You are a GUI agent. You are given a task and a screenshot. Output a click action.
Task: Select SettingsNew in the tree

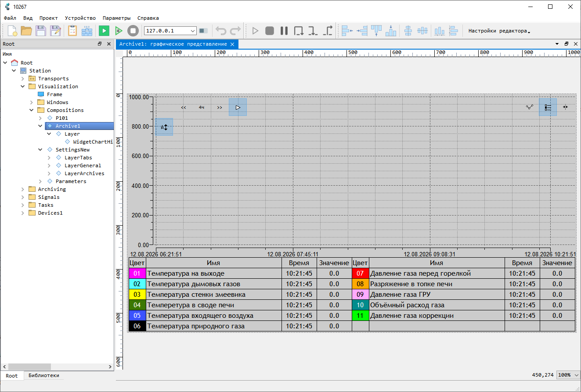72,150
